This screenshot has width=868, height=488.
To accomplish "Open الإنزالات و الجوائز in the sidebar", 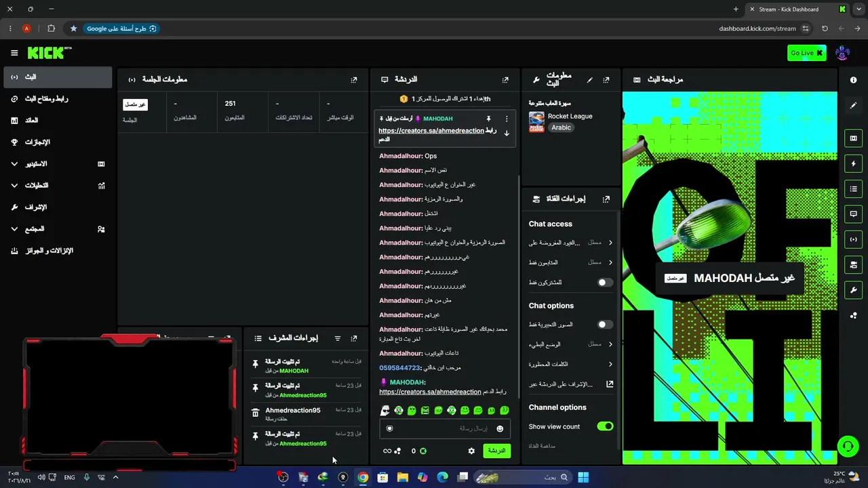I will 58,251.
